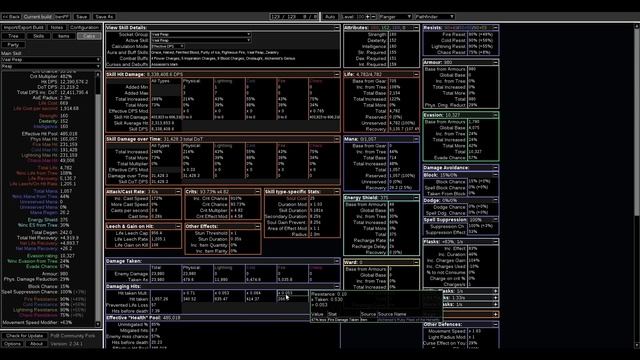
Task: Collapse the Spell Suppression section
Action: tap(495, 220)
